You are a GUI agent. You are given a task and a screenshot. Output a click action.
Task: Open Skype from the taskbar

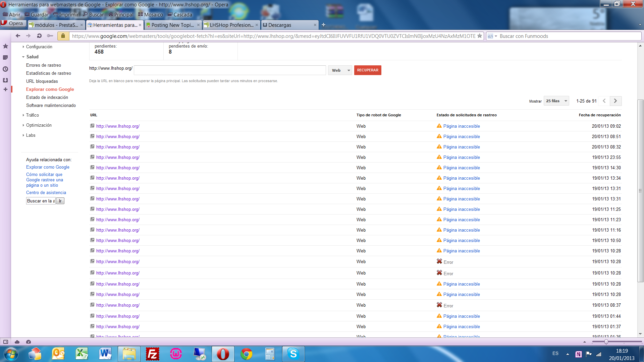[293, 354]
